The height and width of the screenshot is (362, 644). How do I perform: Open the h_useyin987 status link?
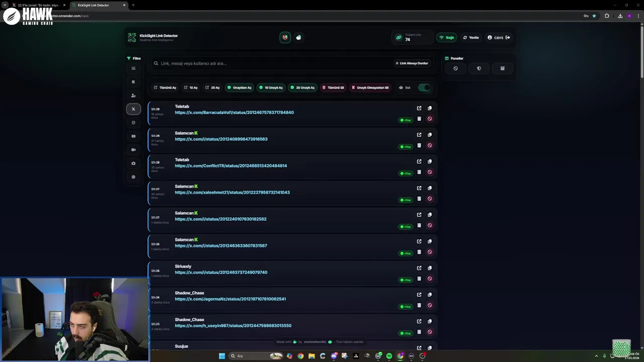(x=233, y=326)
